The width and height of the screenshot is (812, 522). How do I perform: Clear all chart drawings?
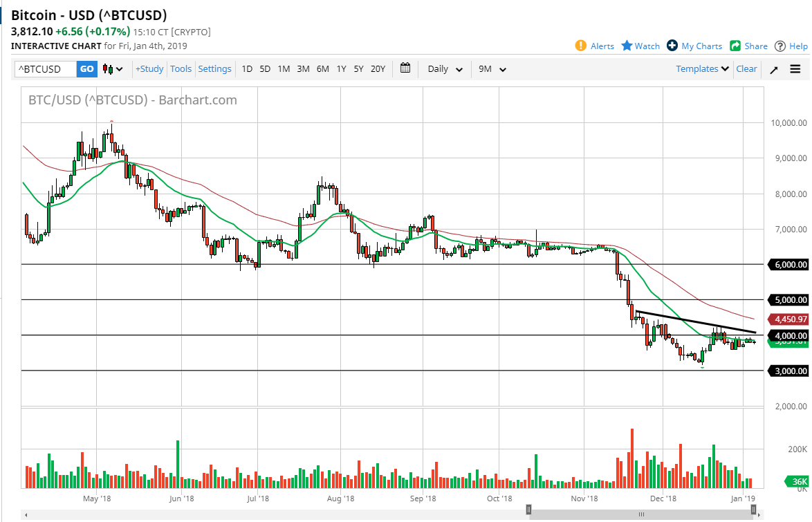746,68
